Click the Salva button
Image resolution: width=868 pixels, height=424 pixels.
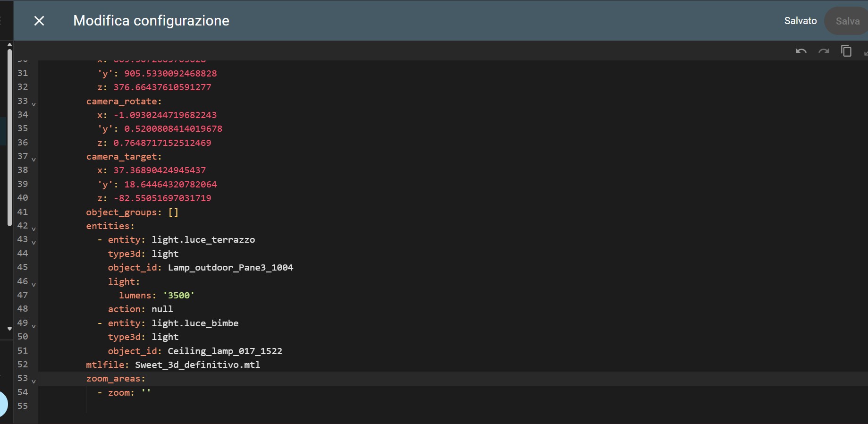(x=847, y=21)
